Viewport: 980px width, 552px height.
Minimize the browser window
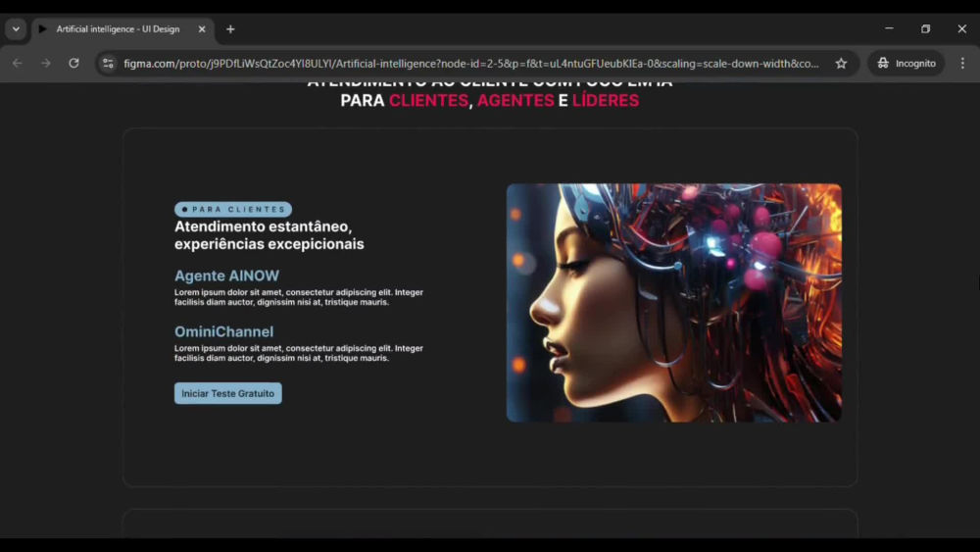pos(889,28)
